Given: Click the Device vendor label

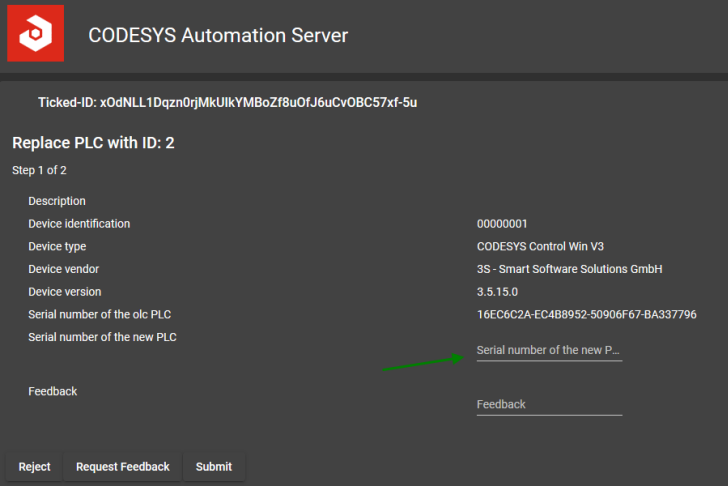Looking at the screenshot, I should [64, 269].
